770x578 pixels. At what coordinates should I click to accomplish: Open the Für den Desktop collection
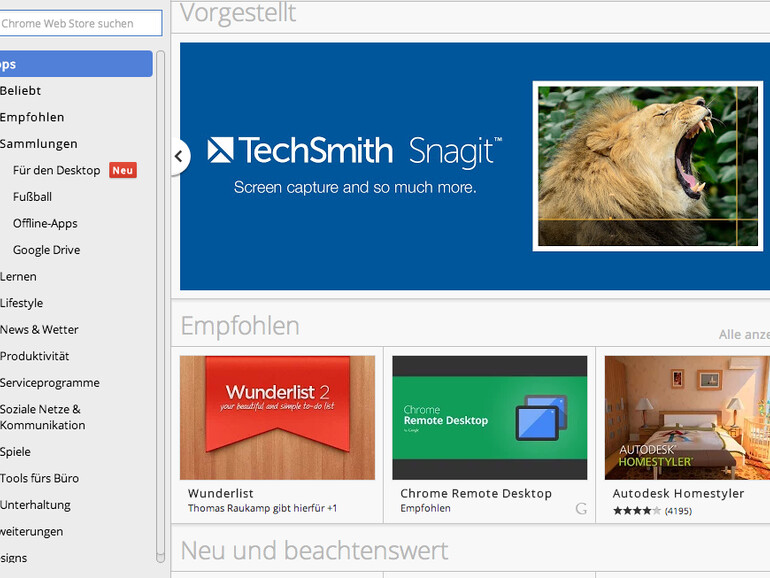56,170
